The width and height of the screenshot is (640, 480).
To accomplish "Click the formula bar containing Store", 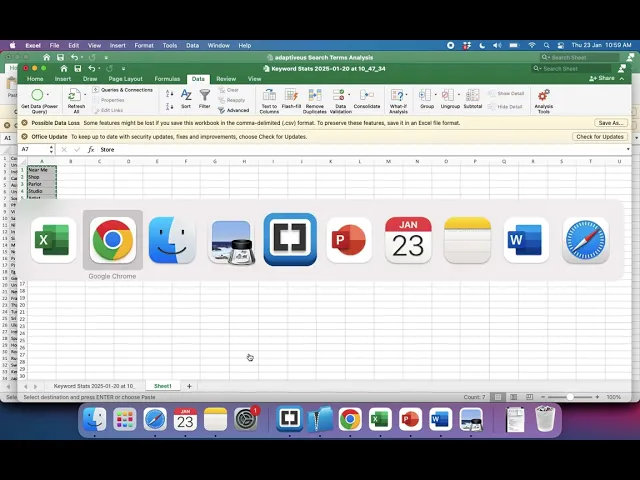I will 361,149.
